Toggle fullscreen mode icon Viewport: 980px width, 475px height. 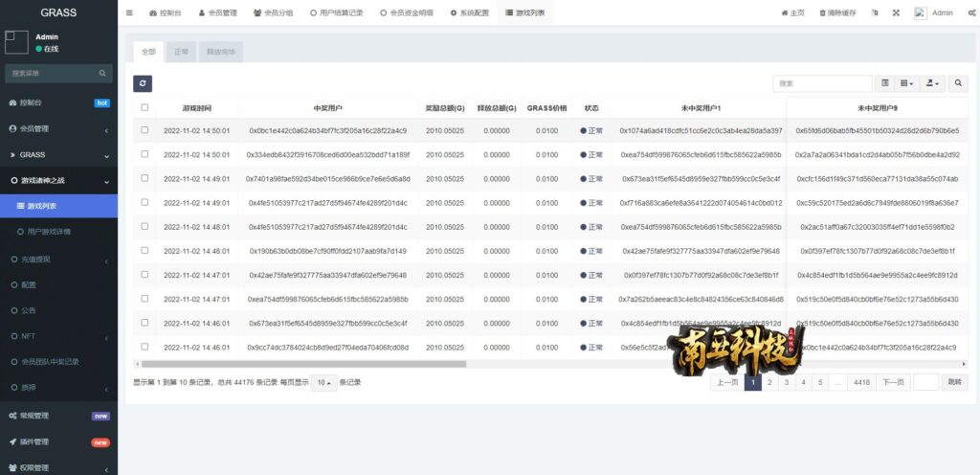point(896,12)
